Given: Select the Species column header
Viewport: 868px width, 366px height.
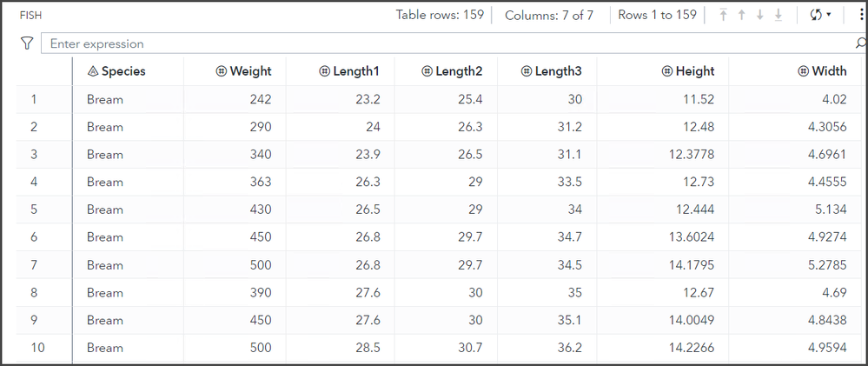Looking at the screenshot, I should [x=123, y=71].
